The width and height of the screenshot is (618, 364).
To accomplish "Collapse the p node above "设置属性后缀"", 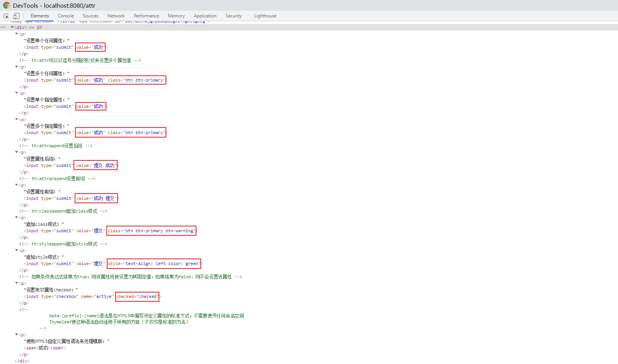I will 17,152.
